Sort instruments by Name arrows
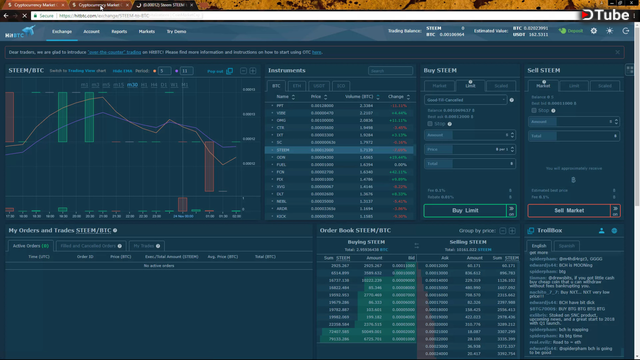The image size is (640, 360). click(x=293, y=97)
